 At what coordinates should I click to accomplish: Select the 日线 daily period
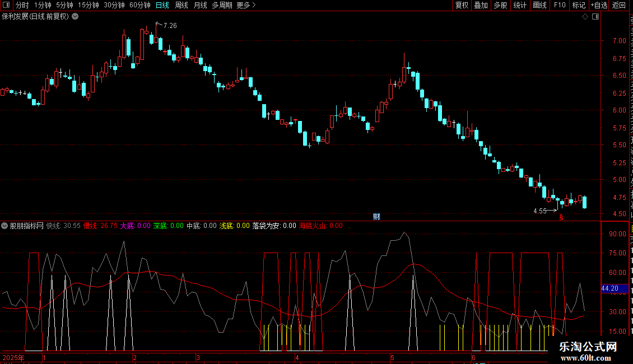162,5
